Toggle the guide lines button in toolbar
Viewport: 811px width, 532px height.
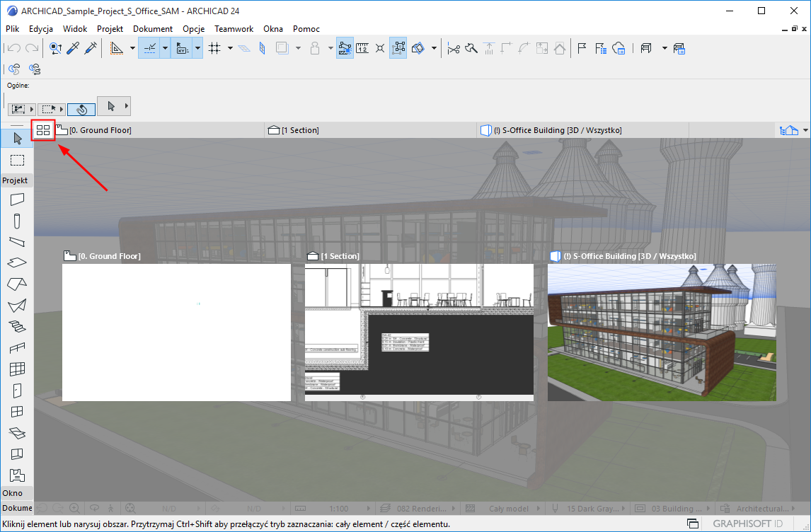[x=149, y=48]
